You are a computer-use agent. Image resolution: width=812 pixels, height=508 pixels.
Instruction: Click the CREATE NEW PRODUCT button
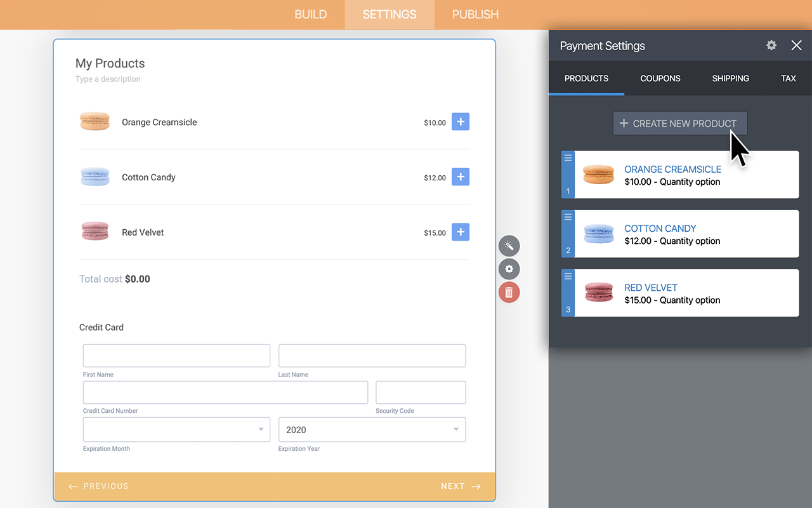[x=679, y=123]
